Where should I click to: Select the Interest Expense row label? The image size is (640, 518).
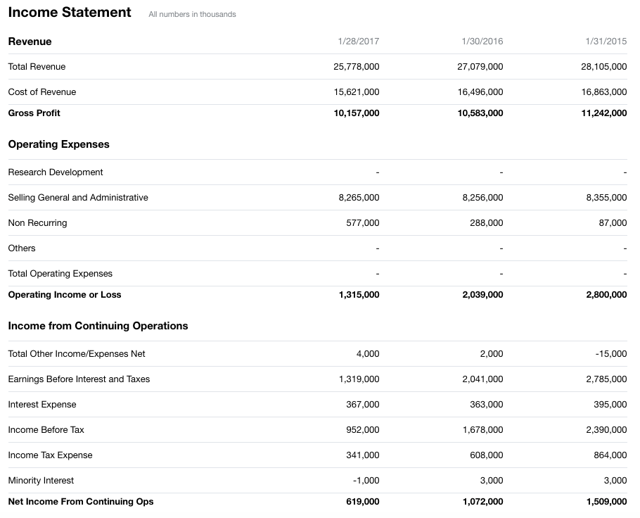pos(42,404)
